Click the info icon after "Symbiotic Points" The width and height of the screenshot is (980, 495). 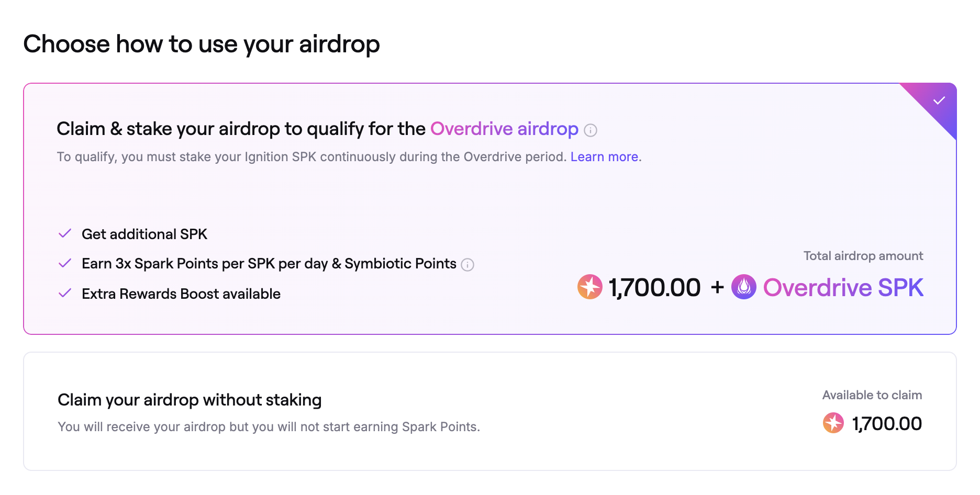(x=467, y=265)
